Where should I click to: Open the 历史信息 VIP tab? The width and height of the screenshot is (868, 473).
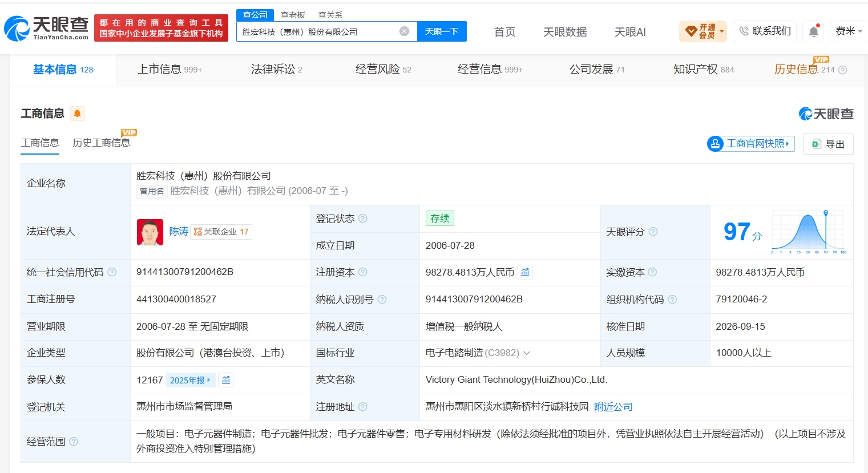point(804,70)
